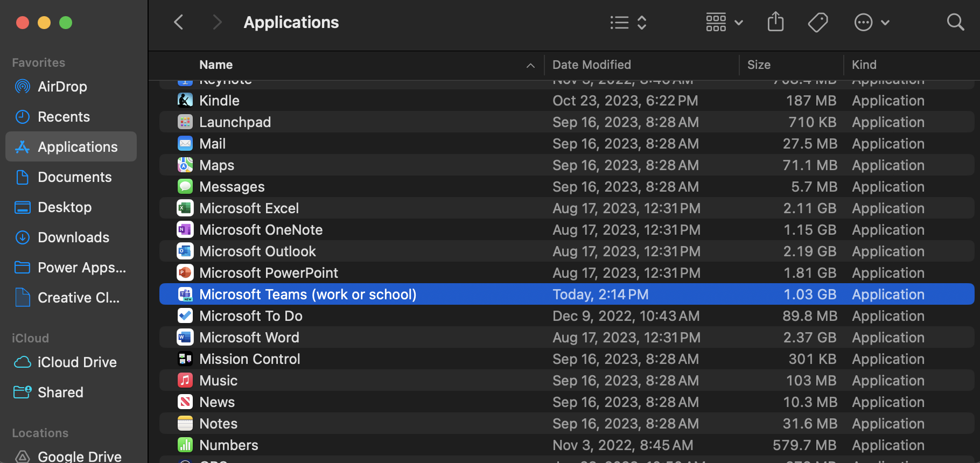Click the '71.1 MB' size value

point(810,165)
